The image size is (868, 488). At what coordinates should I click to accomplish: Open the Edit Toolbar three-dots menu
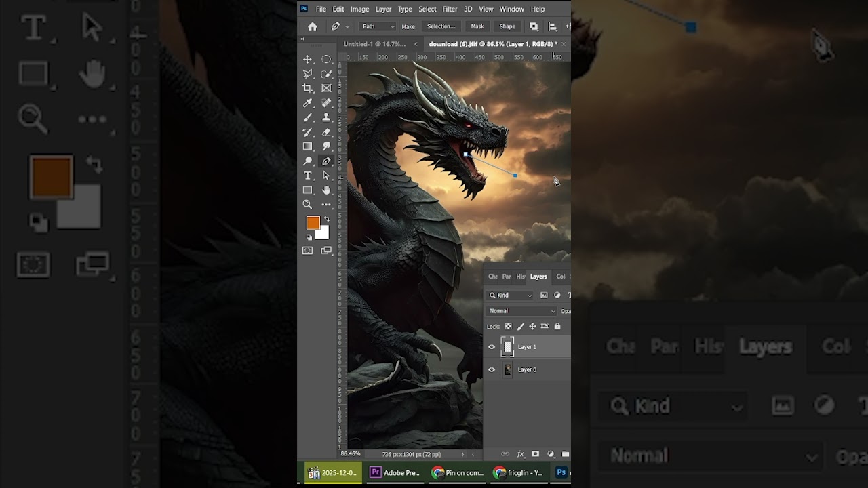point(326,205)
